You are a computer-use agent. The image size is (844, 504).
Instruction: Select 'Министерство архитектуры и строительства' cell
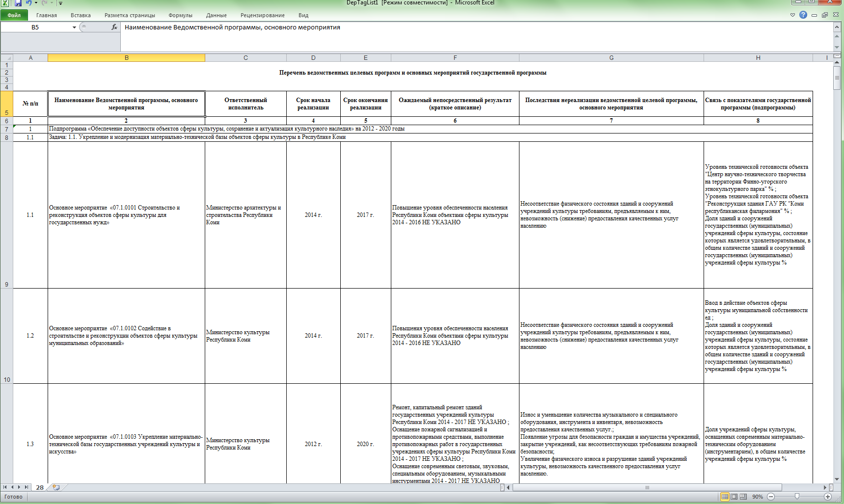coord(245,215)
